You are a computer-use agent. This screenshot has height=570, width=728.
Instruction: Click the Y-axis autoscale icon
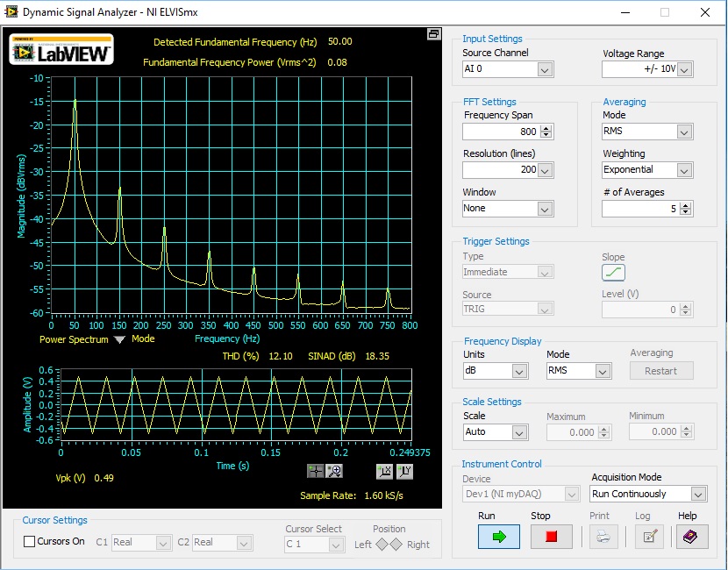click(x=403, y=471)
